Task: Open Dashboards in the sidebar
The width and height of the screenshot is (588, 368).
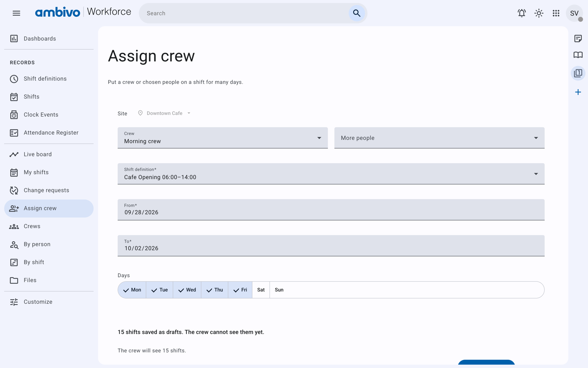Action: (49, 38)
